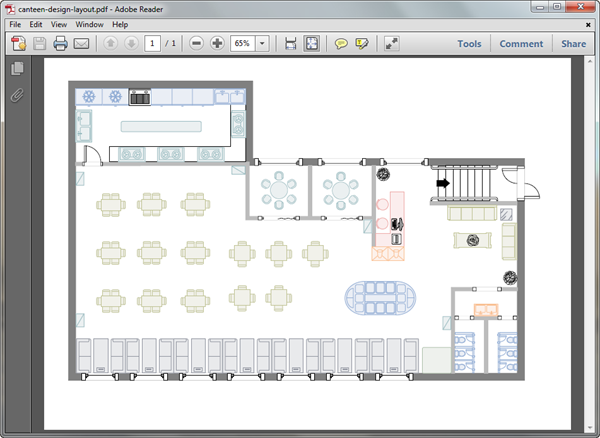600x438 pixels.
Task: Click the Create PDF icon
Action: pyautogui.click(x=18, y=44)
